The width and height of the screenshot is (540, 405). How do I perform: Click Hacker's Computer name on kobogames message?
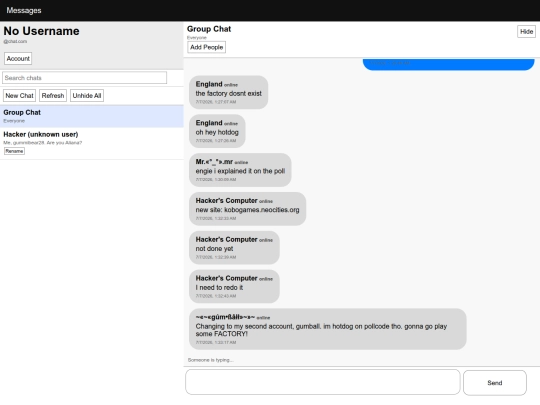(x=226, y=200)
